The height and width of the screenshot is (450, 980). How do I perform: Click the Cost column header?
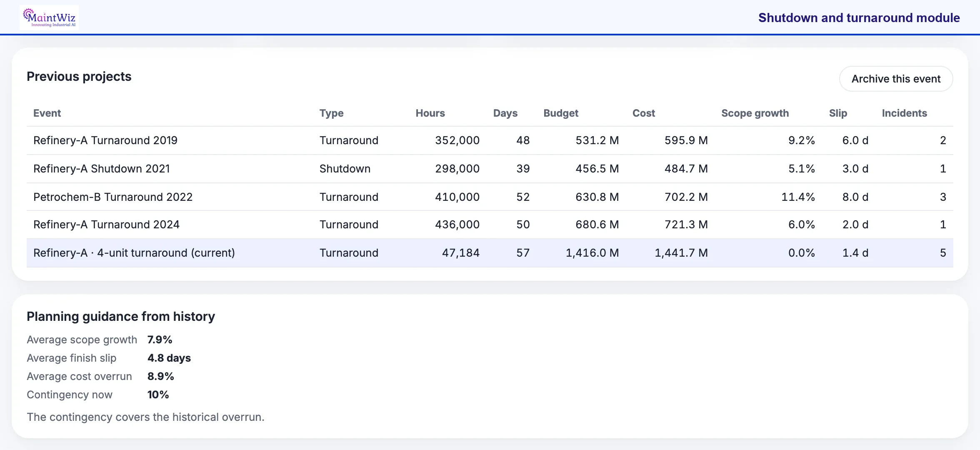[644, 113]
